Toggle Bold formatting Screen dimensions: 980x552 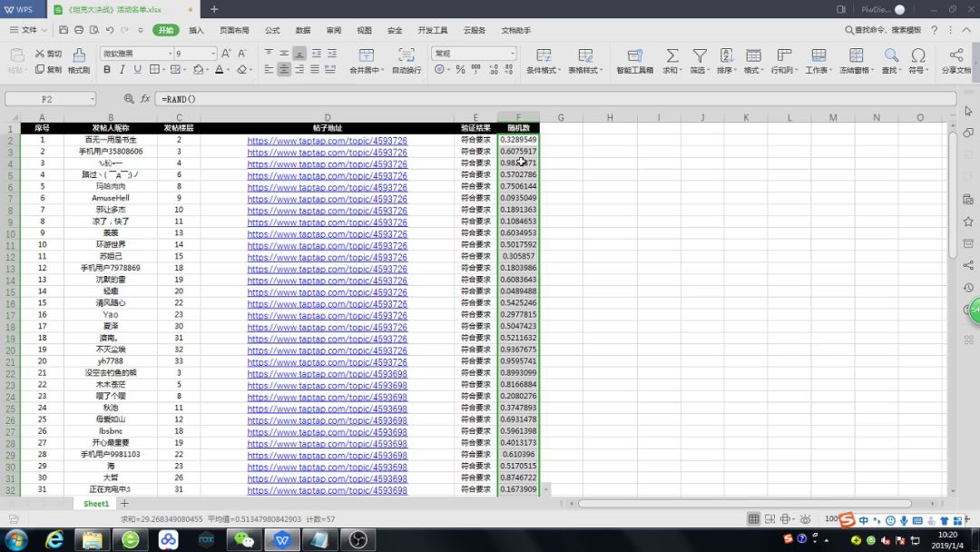point(107,70)
